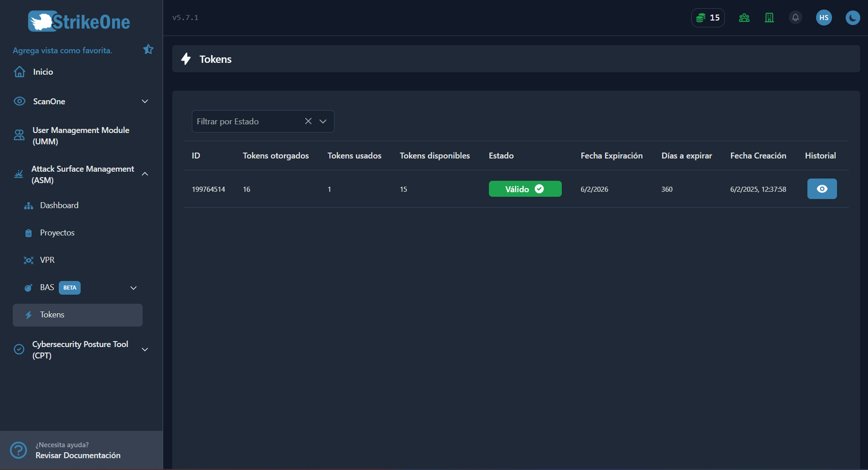Open the tokens balance indicator showing 15
Image resolution: width=868 pixels, height=470 pixels.
click(707, 17)
